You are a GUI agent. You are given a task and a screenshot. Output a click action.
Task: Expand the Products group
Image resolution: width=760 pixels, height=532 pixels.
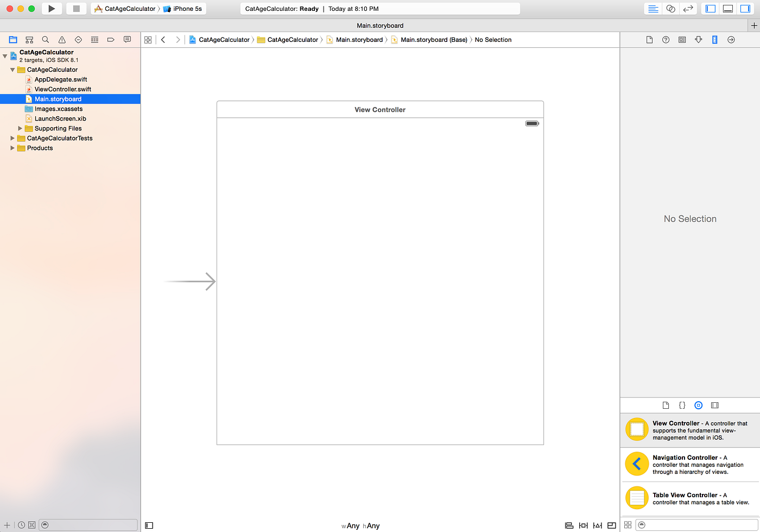[12, 148]
